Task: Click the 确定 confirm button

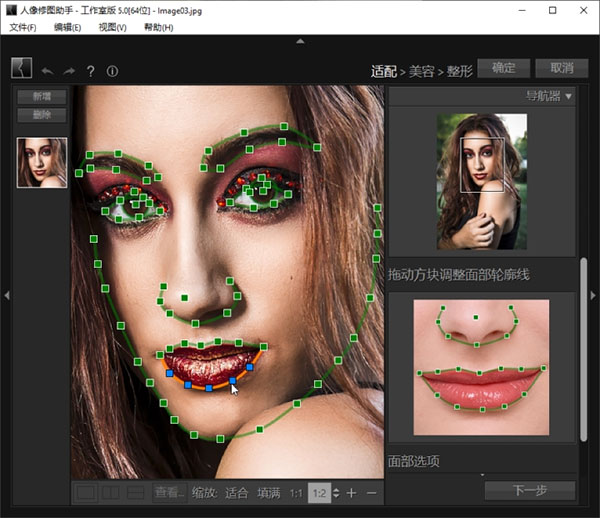Action: point(502,68)
